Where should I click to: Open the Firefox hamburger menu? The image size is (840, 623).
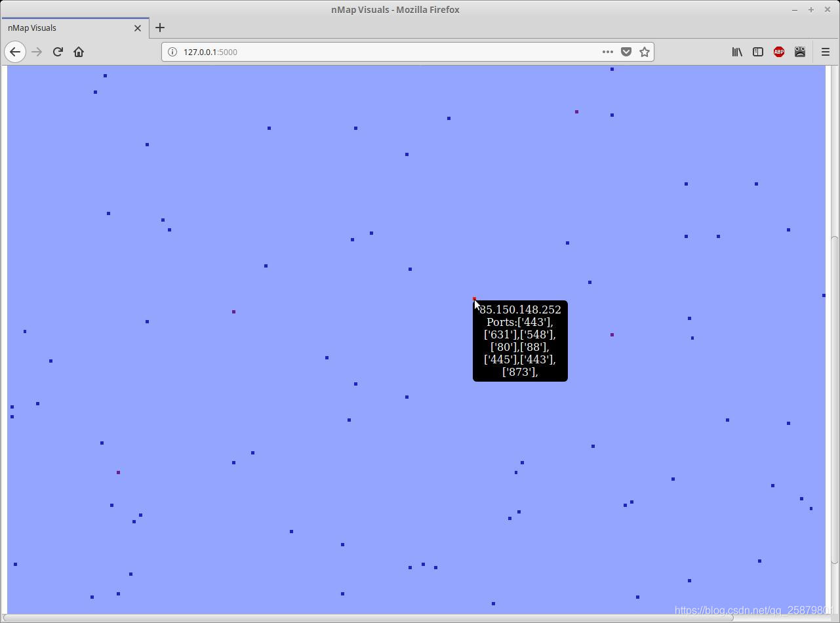click(826, 52)
